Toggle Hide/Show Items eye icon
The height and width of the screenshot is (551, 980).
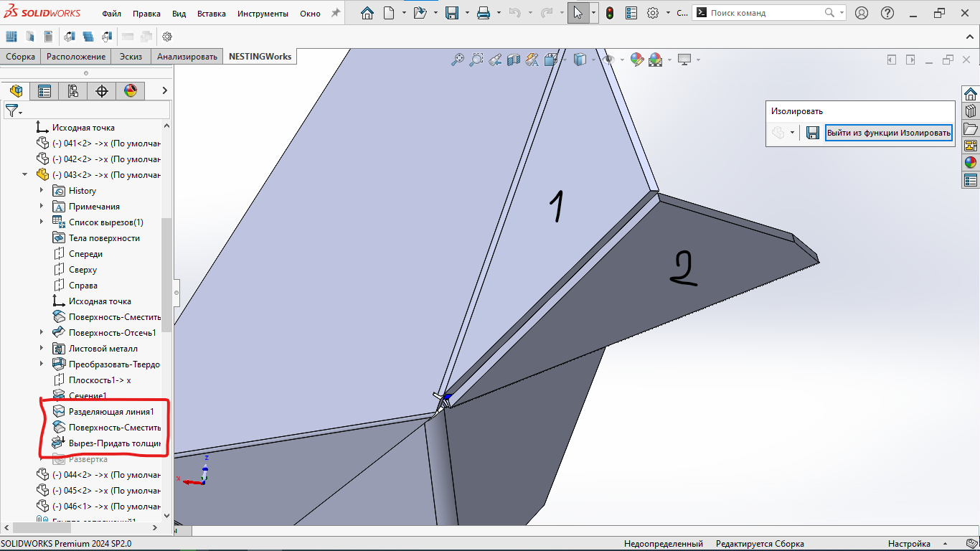click(609, 60)
